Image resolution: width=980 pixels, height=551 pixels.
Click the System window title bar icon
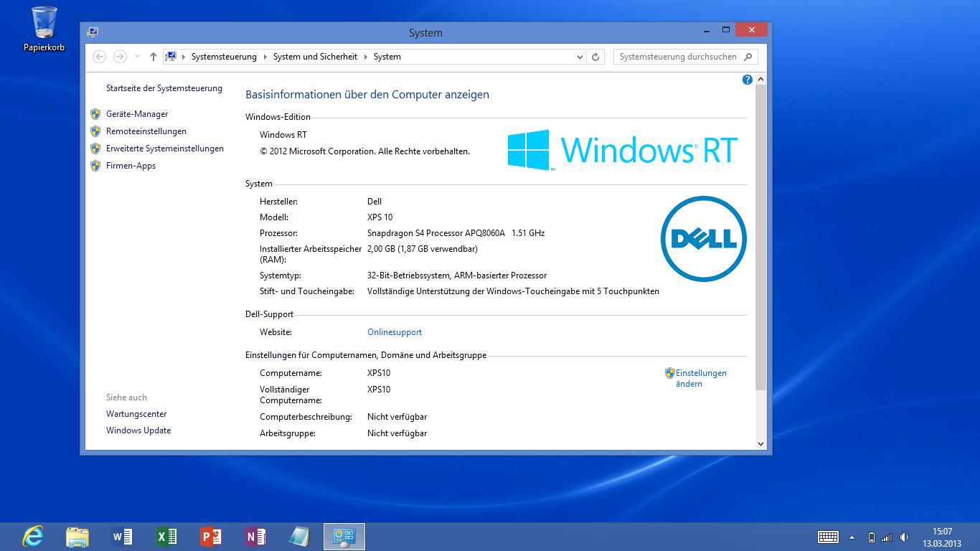click(93, 32)
